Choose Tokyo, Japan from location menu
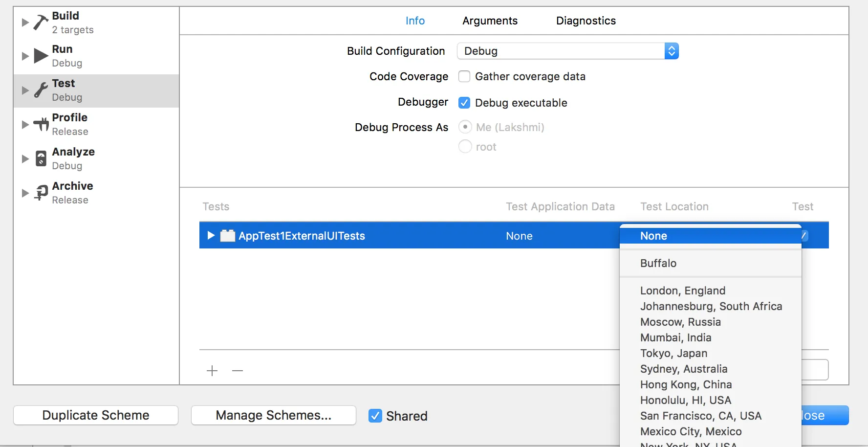This screenshot has height=447, width=868. click(x=673, y=353)
